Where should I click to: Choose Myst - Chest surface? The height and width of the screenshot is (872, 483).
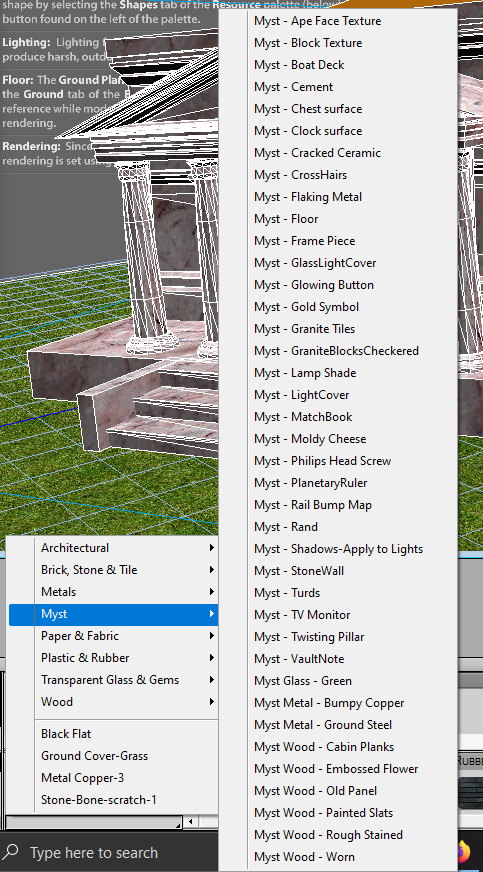pyautogui.click(x=338, y=109)
